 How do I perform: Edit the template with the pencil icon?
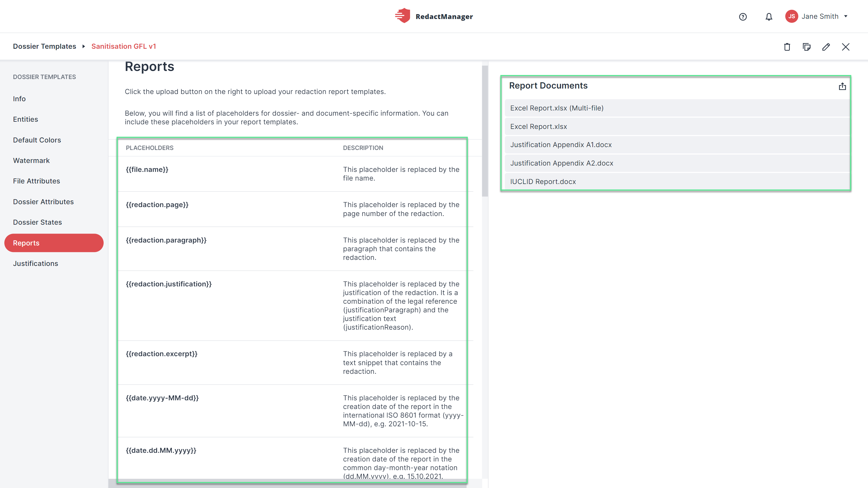tap(826, 47)
